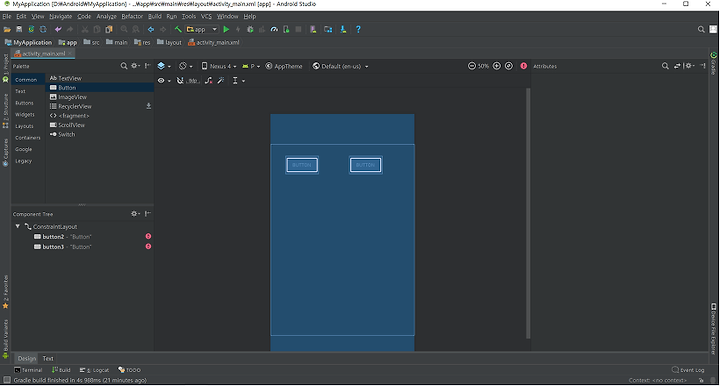Viewport: 720px width, 386px height.
Task: Open the TODO tool window
Action: [x=129, y=370]
